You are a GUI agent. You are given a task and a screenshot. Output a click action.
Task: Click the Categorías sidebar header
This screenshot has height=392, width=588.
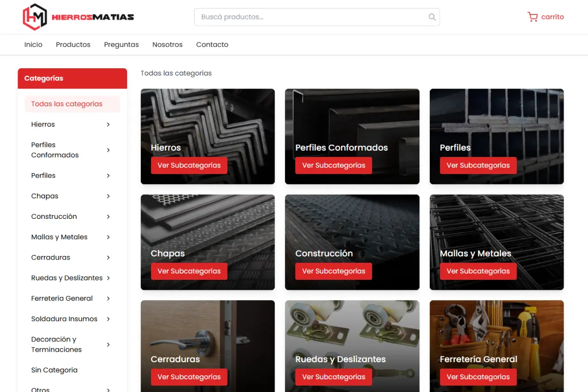[72, 78]
